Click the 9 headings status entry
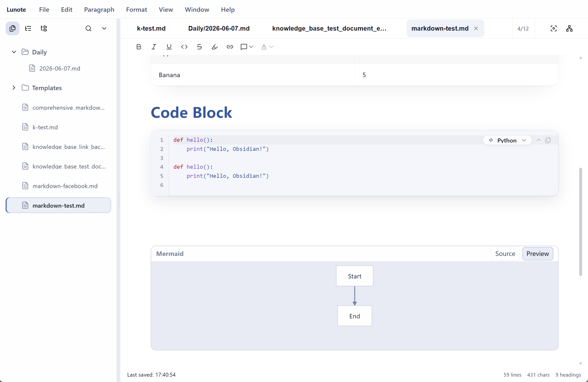This screenshot has width=588, height=382. (x=568, y=375)
